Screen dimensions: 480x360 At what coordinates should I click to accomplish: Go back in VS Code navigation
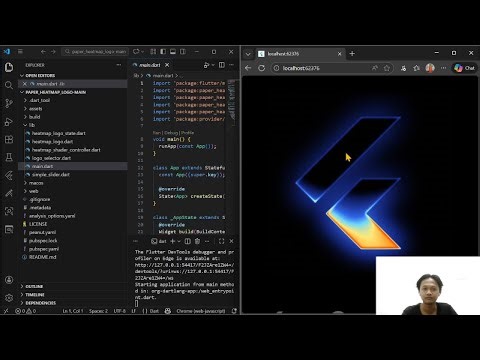43,52
